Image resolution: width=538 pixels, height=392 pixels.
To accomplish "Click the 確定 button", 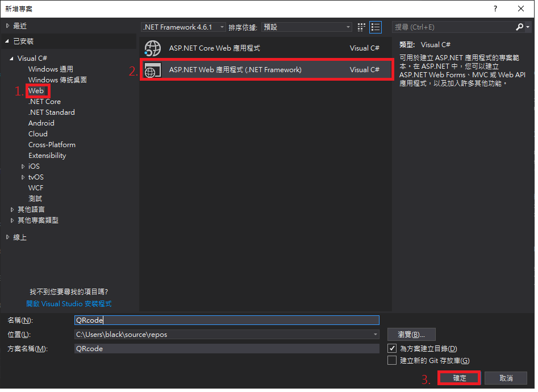I will 459,378.
